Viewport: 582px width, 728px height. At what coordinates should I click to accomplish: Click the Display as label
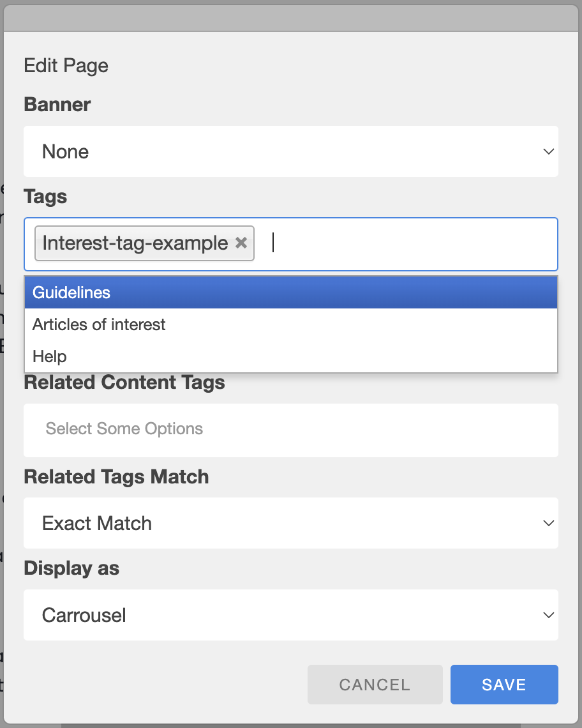71,568
